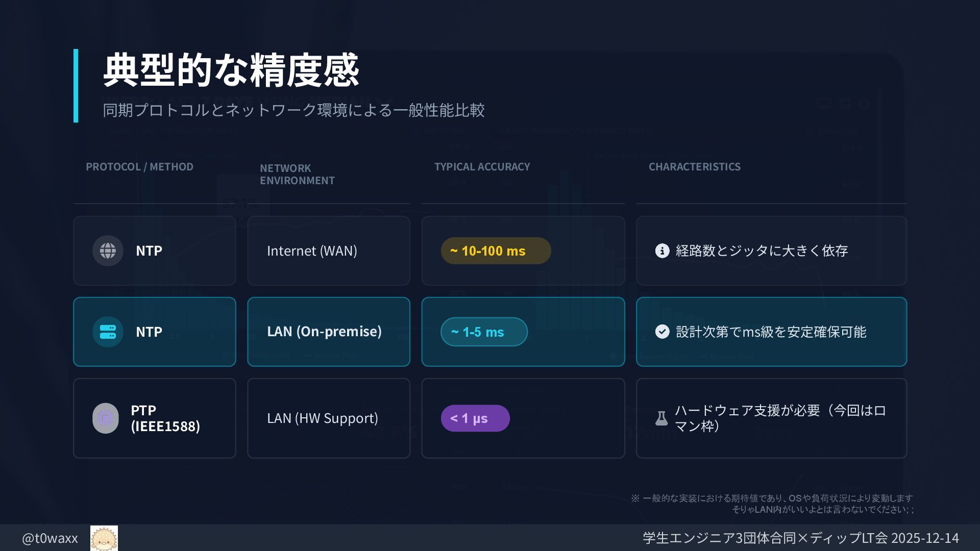Click the PROTOCOL / METHOD column header
The image size is (980, 551).
139,167
